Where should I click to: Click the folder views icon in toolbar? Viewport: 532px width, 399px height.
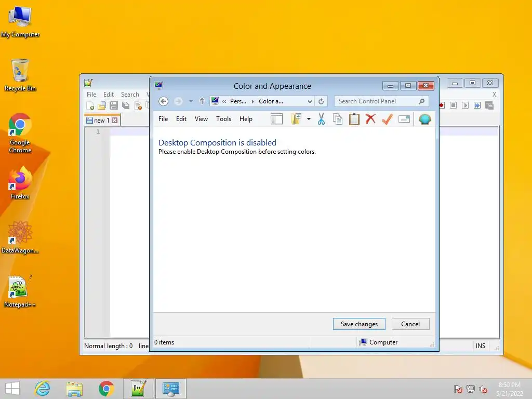[x=296, y=119]
